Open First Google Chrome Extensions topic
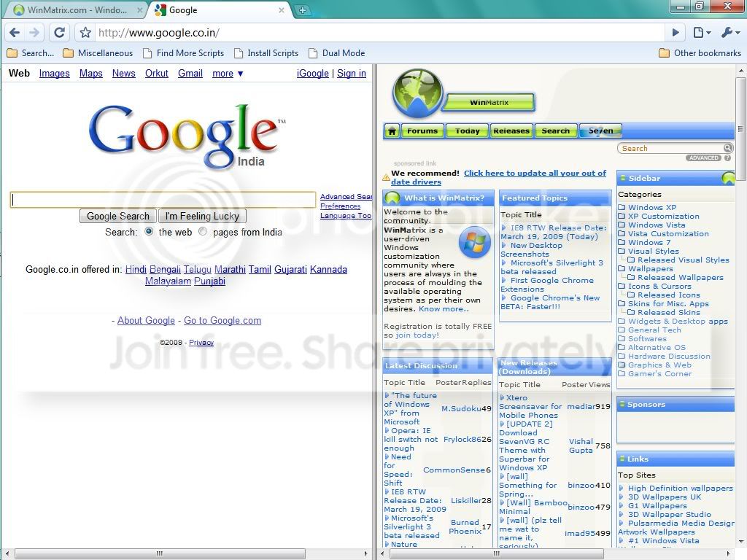 point(547,285)
